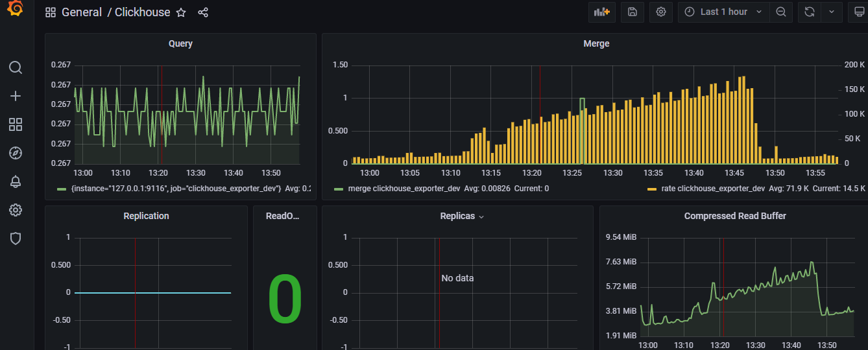Open the Alerting bell icon
Screen dimensions: 868x350
16,181
